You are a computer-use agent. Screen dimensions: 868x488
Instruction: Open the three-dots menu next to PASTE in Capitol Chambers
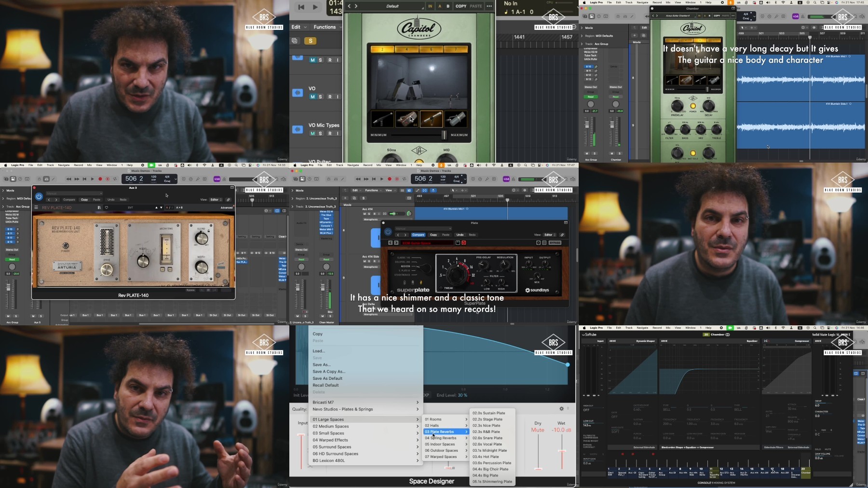click(489, 6)
